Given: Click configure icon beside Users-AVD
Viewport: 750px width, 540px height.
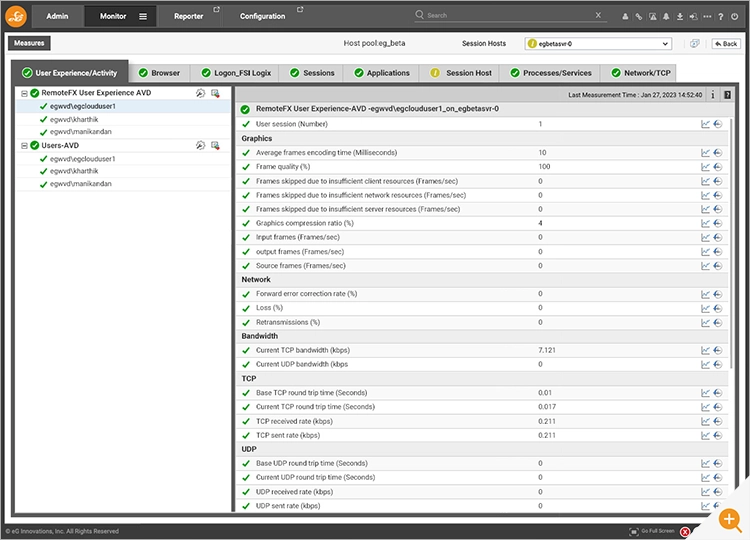Looking at the screenshot, I should 200,145.
